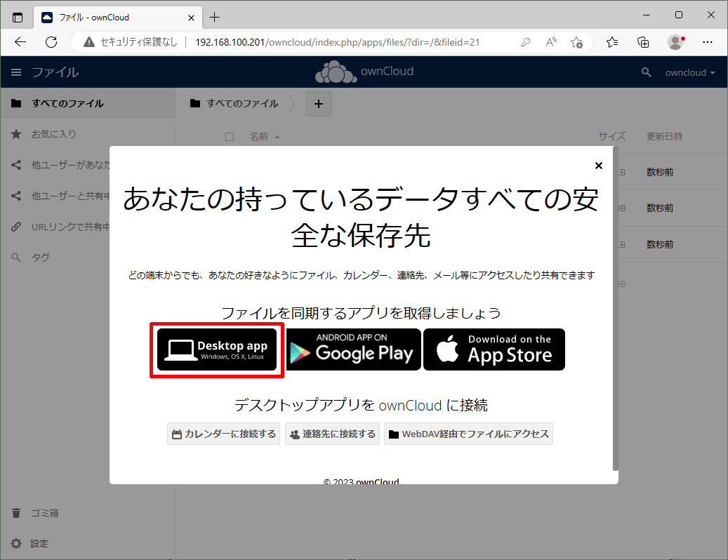
Task: Sort files by サイズ column
Action: pyautogui.click(x=611, y=136)
